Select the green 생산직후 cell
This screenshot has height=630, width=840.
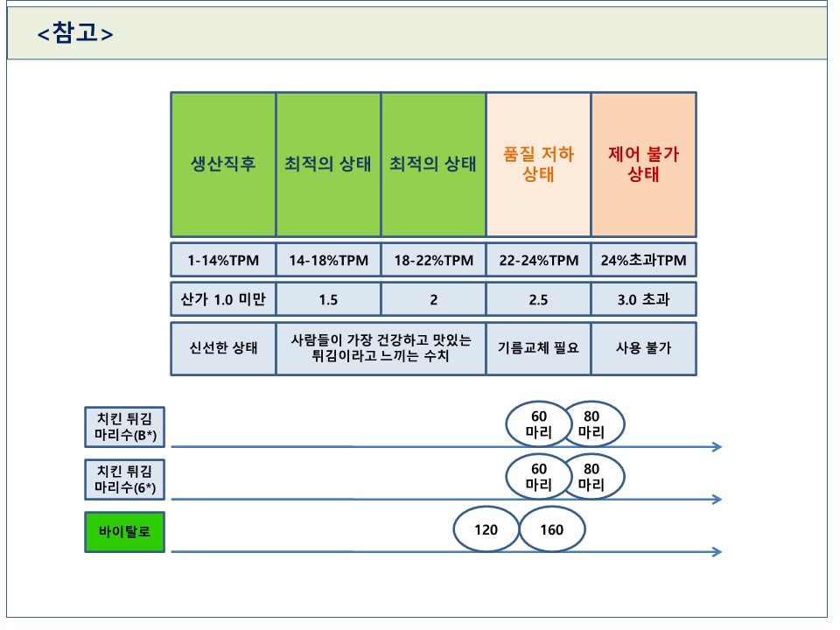[x=223, y=164]
